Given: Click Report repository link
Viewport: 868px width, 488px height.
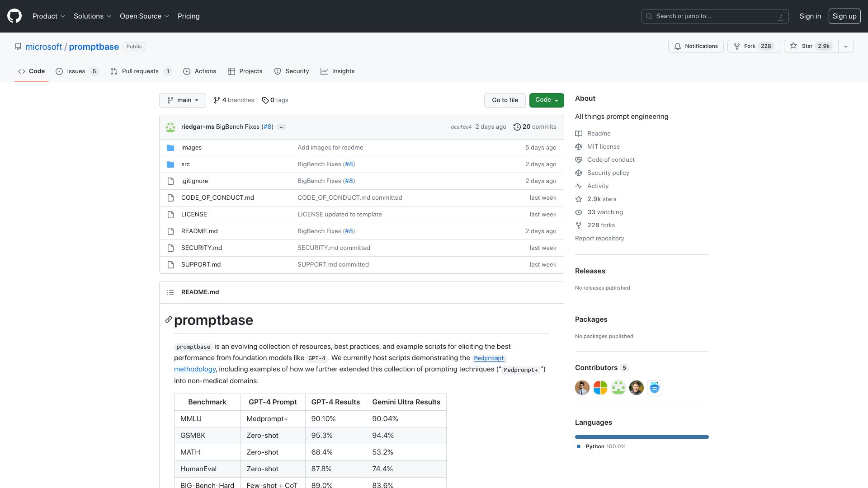Looking at the screenshot, I should point(599,239).
